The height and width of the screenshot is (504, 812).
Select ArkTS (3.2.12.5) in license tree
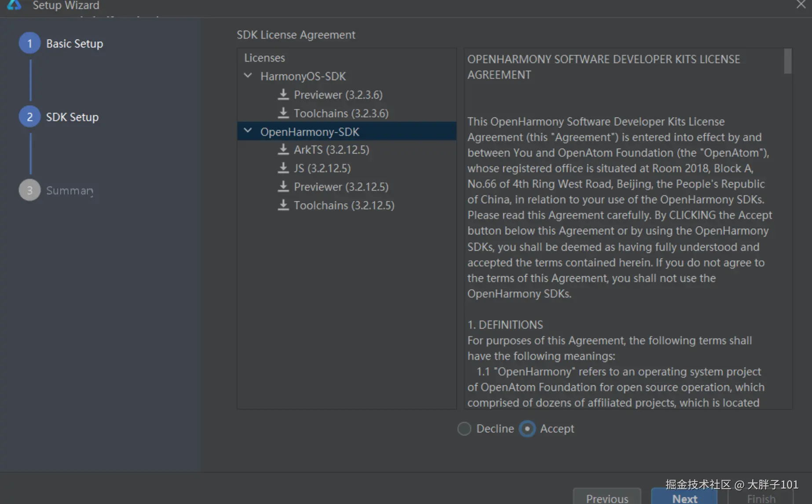click(x=331, y=150)
